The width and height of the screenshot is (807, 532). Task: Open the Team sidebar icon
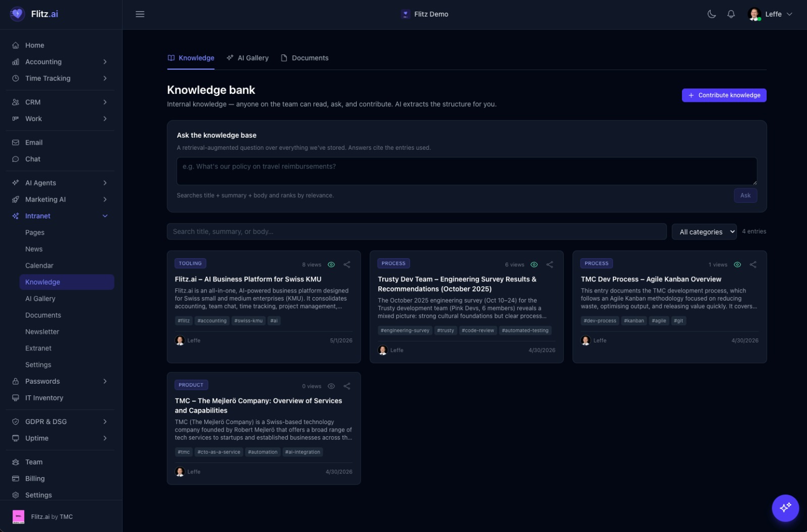point(16,462)
